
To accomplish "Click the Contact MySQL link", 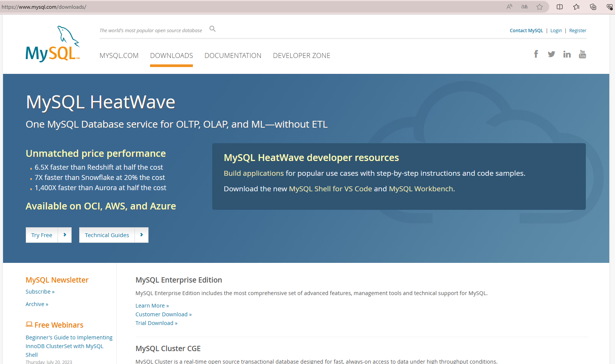I will (x=526, y=31).
